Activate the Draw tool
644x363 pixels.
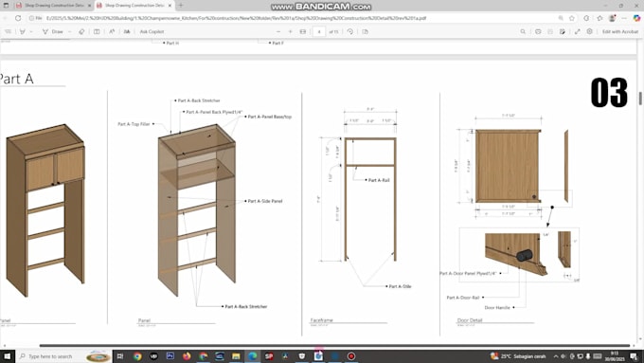53,31
